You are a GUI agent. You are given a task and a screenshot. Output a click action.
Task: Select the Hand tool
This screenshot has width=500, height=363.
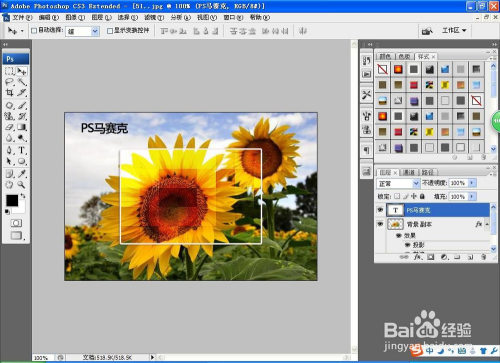[10, 184]
